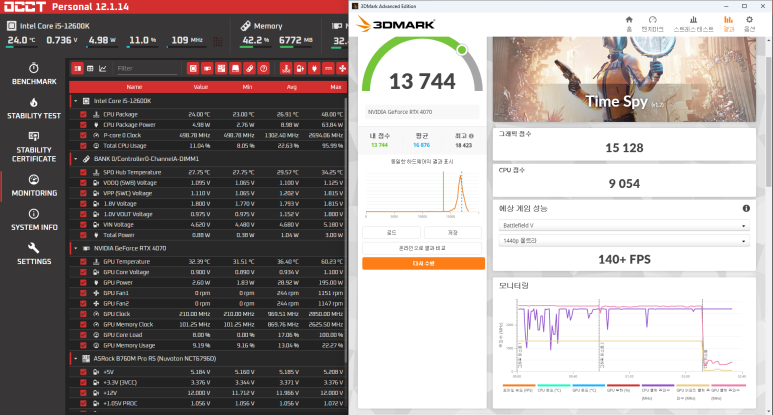Uncheck Total CPU Usage sensor

point(83,146)
